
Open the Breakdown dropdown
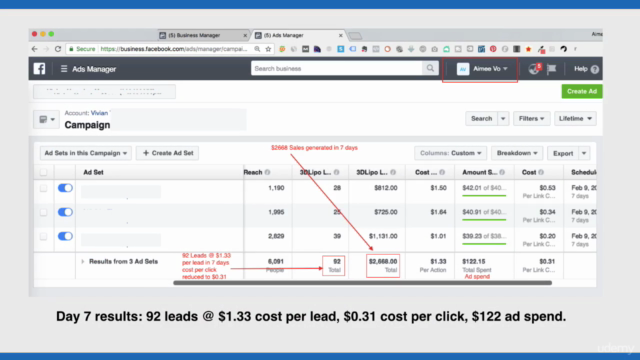(x=517, y=153)
